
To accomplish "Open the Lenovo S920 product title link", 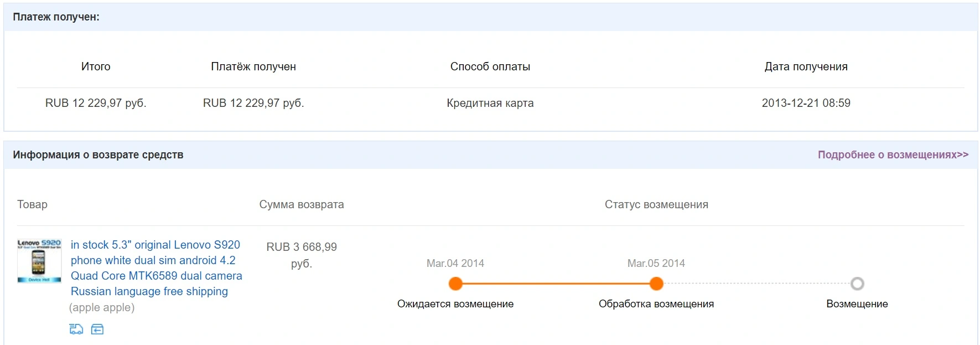I will click(156, 268).
